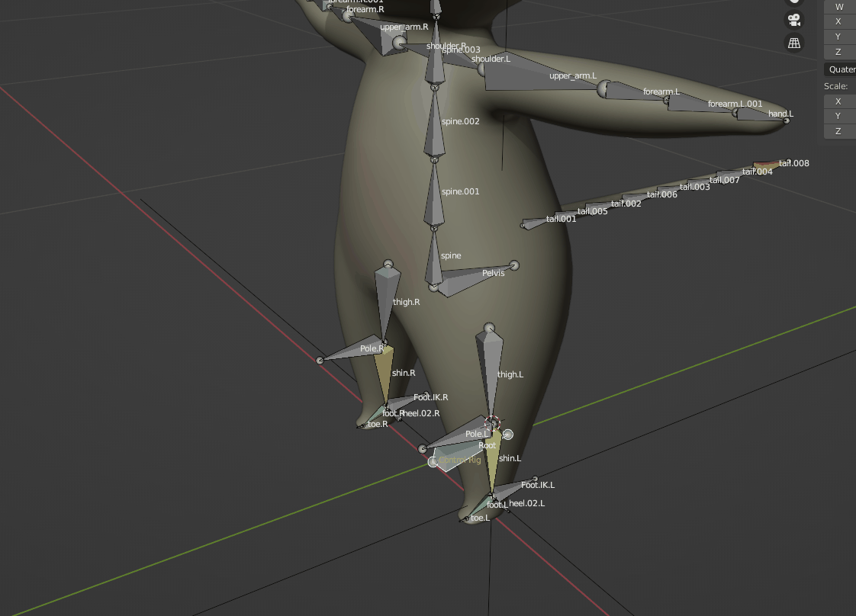Select the 'shin.L' bone label
The image size is (856, 616).
click(510, 458)
